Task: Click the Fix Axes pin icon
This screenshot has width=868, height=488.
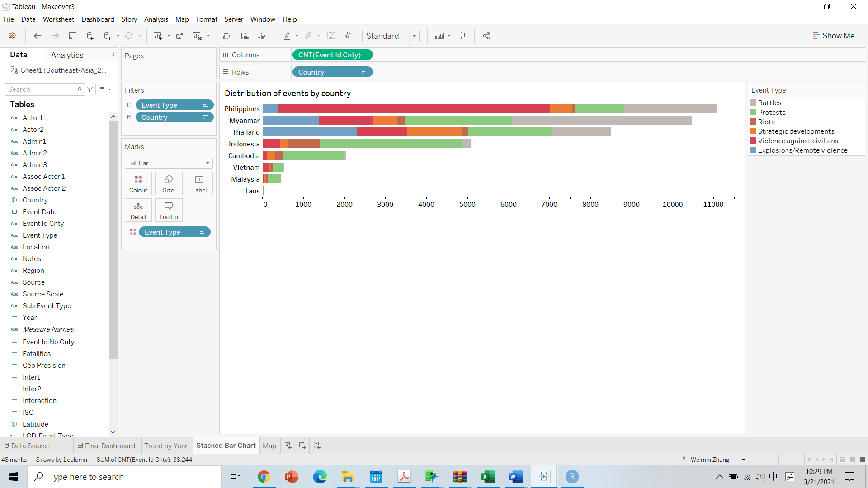Action: point(348,36)
